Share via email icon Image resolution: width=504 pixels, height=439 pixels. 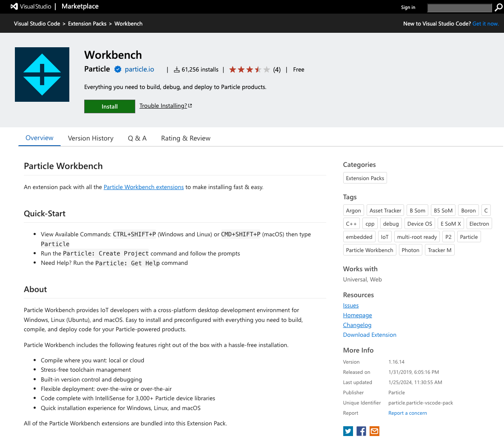[x=374, y=431]
